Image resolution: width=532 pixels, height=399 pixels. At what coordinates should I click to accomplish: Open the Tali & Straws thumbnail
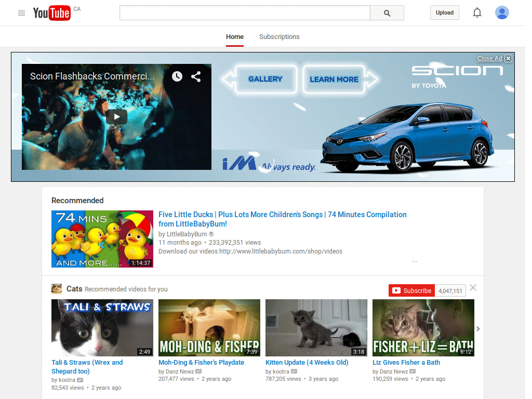[x=102, y=328]
